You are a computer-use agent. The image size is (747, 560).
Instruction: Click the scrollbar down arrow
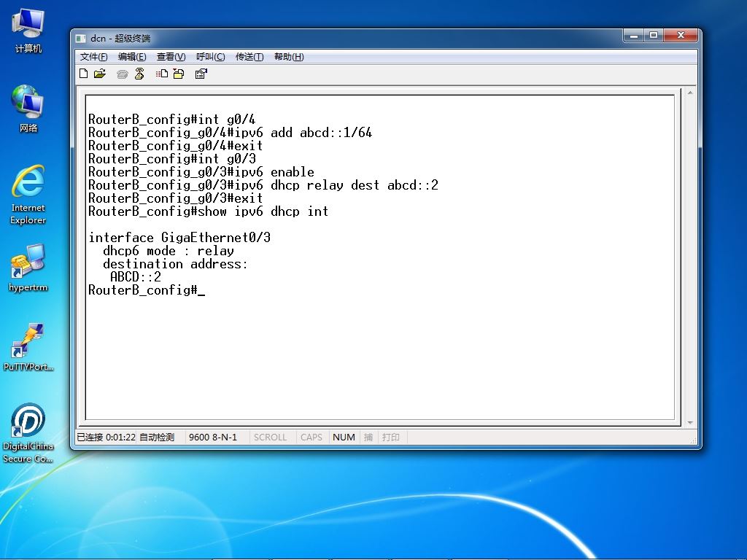tap(690, 422)
